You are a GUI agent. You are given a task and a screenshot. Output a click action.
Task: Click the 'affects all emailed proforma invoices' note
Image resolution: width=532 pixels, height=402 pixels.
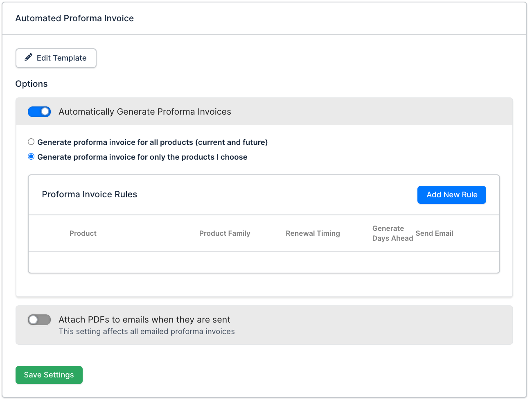(147, 332)
